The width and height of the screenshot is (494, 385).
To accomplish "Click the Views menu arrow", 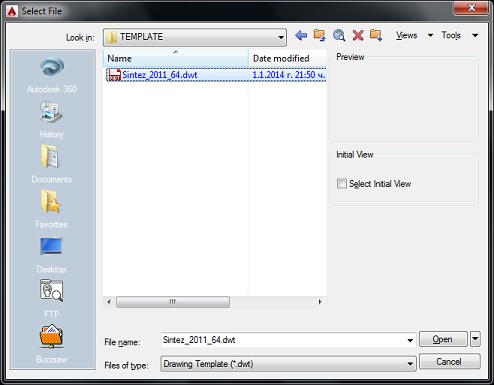I will pyautogui.click(x=430, y=35).
